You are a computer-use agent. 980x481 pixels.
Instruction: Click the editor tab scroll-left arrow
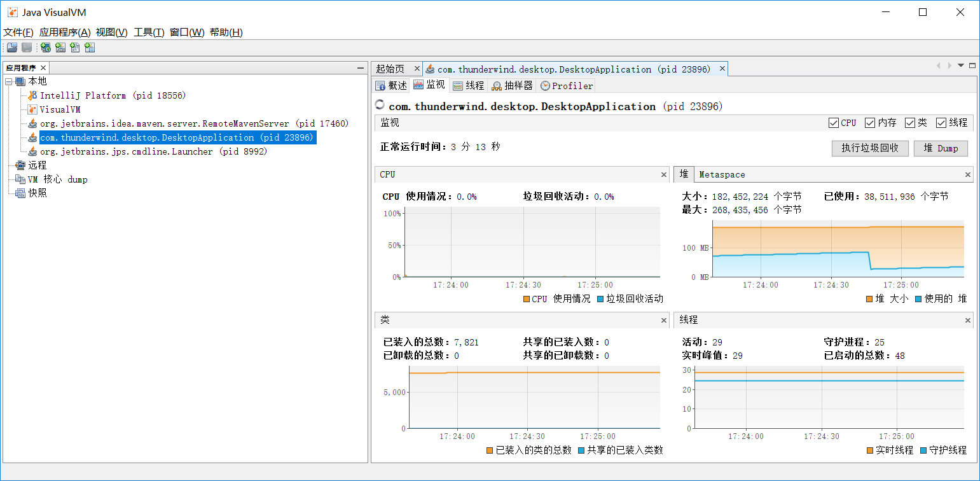tap(937, 66)
